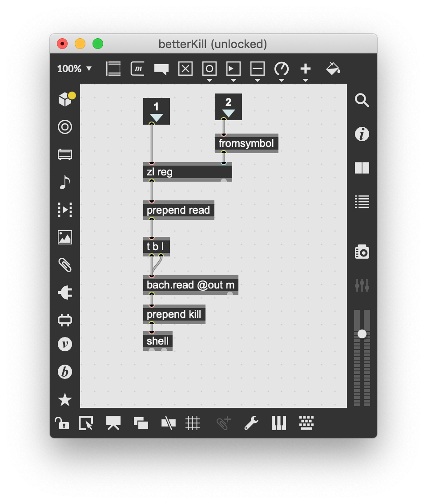Toggle the patcher lock icon
Image resolution: width=427 pixels, height=504 pixels.
(x=62, y=423)
